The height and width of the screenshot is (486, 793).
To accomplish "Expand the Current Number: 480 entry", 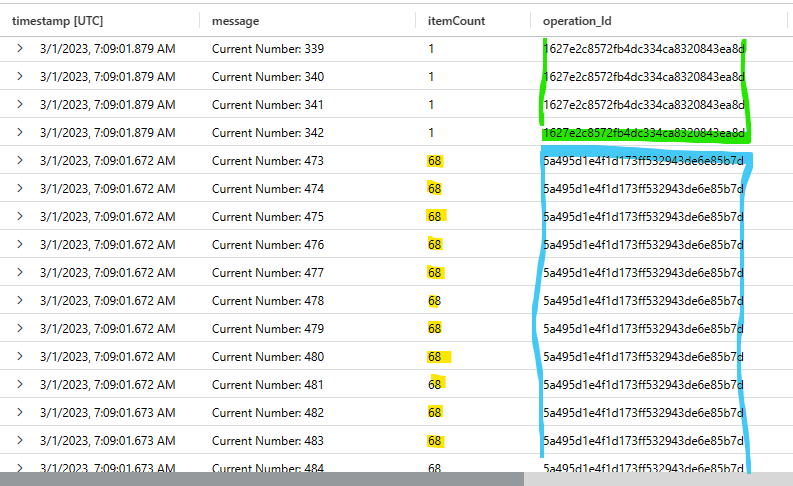I will pyautogui.click(x=19, y=356).
